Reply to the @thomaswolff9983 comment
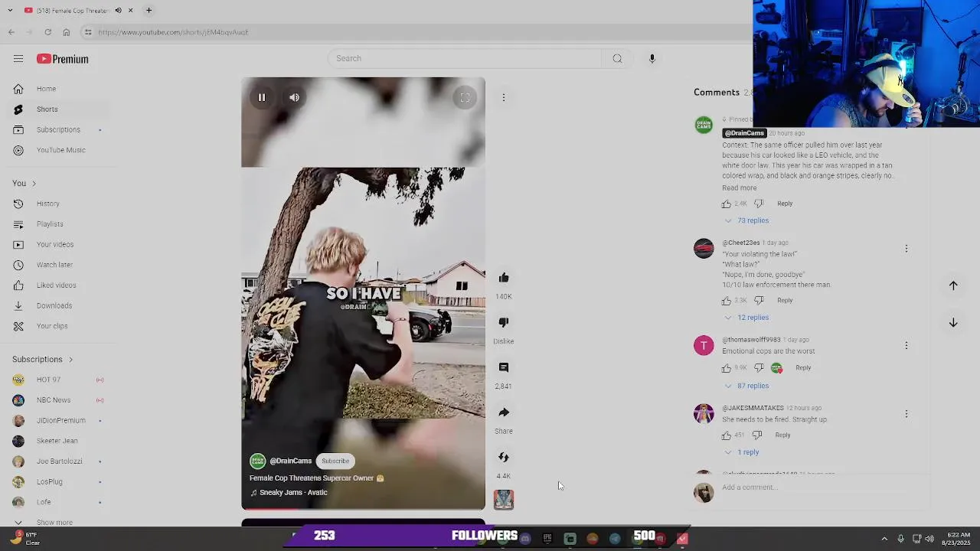This screenshot has height=551, width=980. pos(803,368)
